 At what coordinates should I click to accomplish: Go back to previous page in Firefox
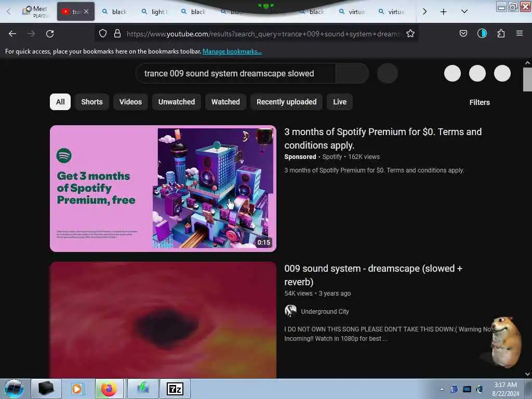pyautogui.click(x=12, y=34)
